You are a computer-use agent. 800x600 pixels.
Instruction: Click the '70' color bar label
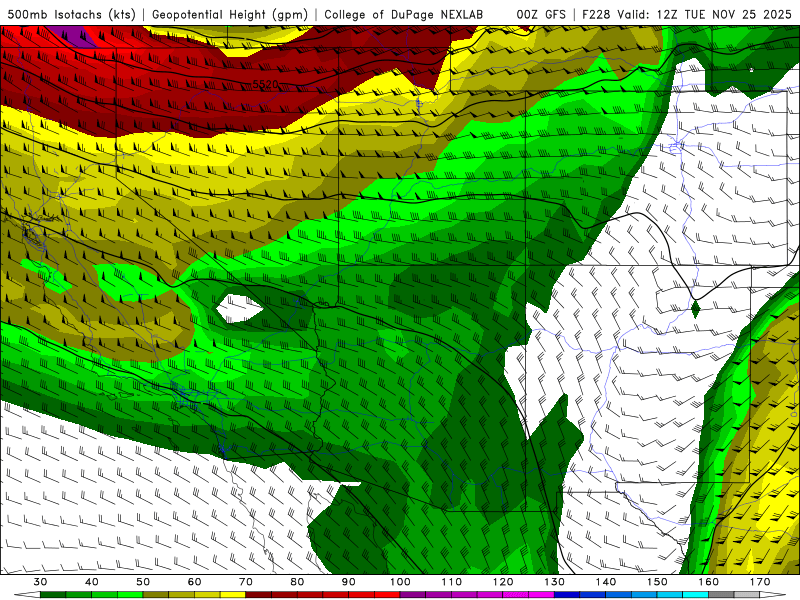click(x=246, y=582)
